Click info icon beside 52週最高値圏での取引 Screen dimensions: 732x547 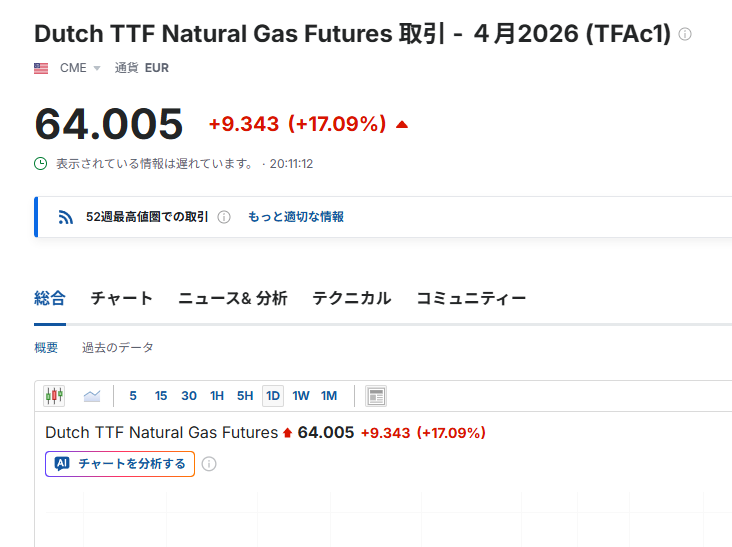[x=224, y=217]
